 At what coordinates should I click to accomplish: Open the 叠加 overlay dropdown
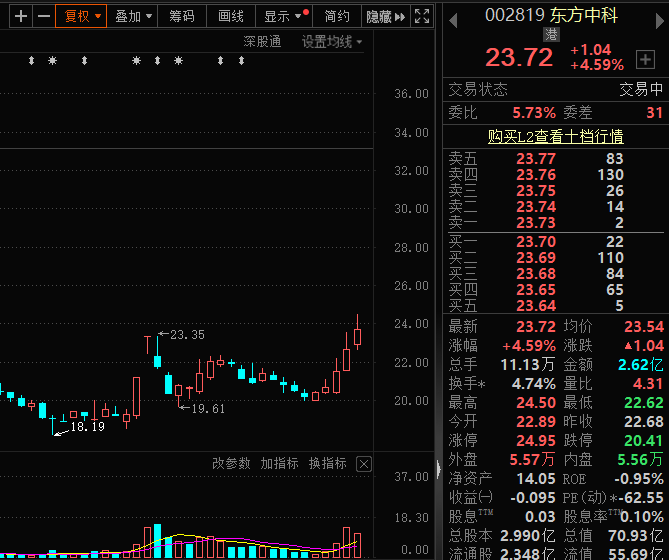133,16
